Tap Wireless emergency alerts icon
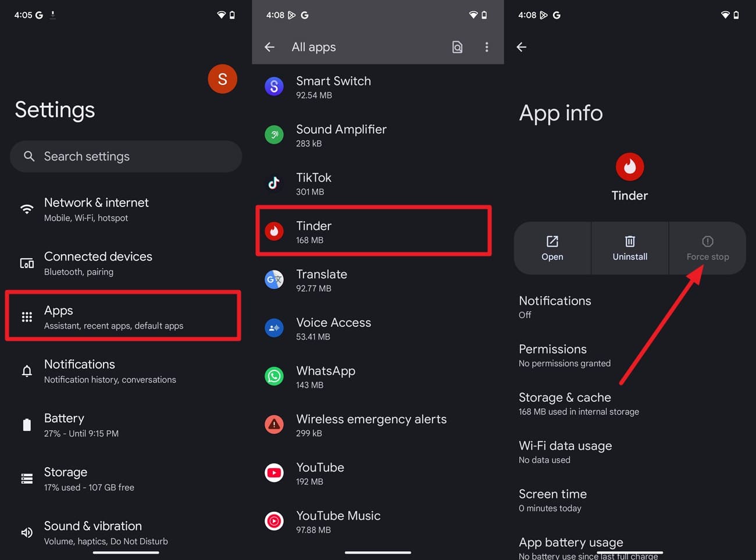This screenshot has height=560, width=756. (274, 425)
